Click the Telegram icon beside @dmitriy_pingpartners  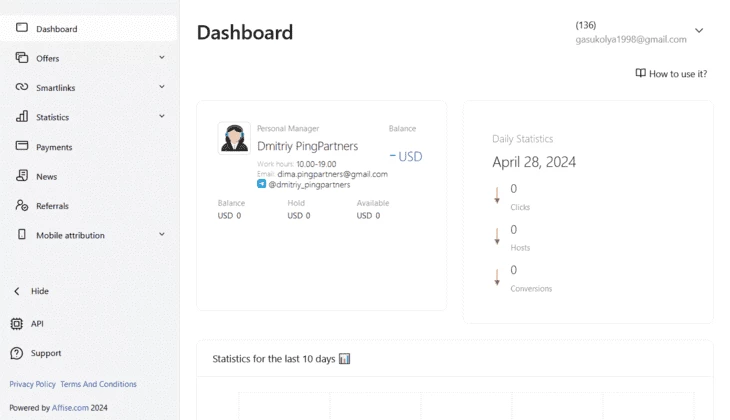click(x=262, y=184)
